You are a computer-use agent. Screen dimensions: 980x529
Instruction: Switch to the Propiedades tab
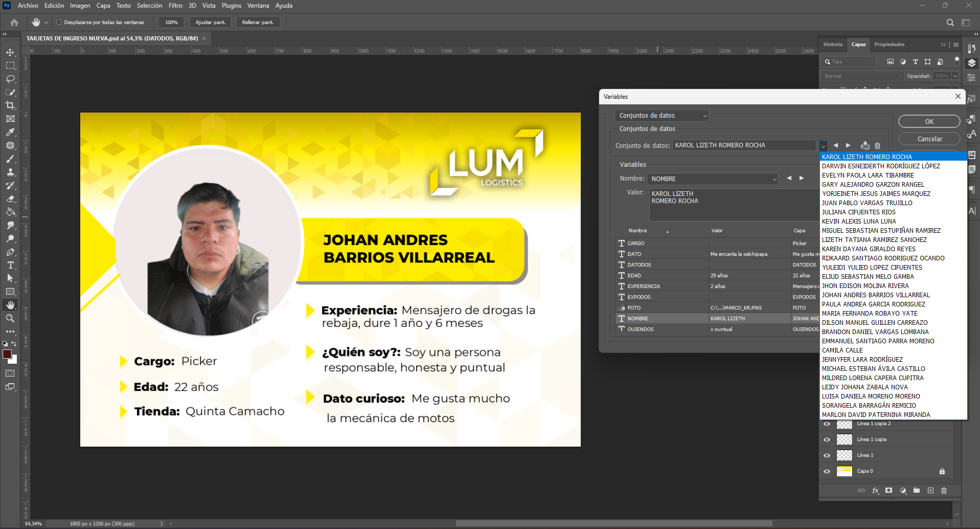(889, 45)
